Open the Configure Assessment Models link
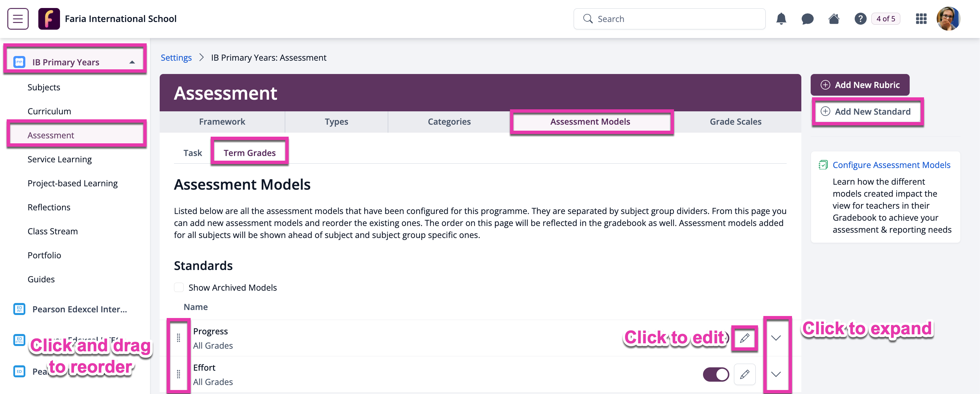This screenshot has height=394, width=980. pyautogui.click(x=891, y=165)
